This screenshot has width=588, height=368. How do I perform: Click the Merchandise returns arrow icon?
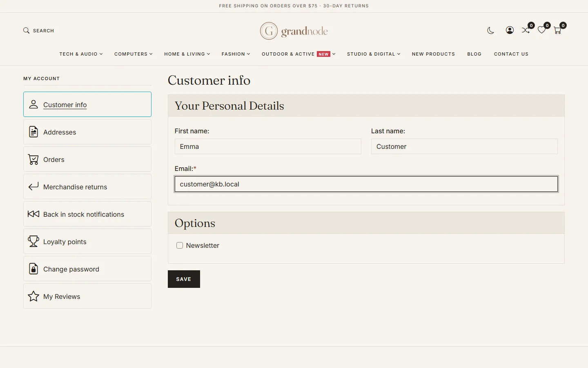pyautogui.click(x=33, y=186)
